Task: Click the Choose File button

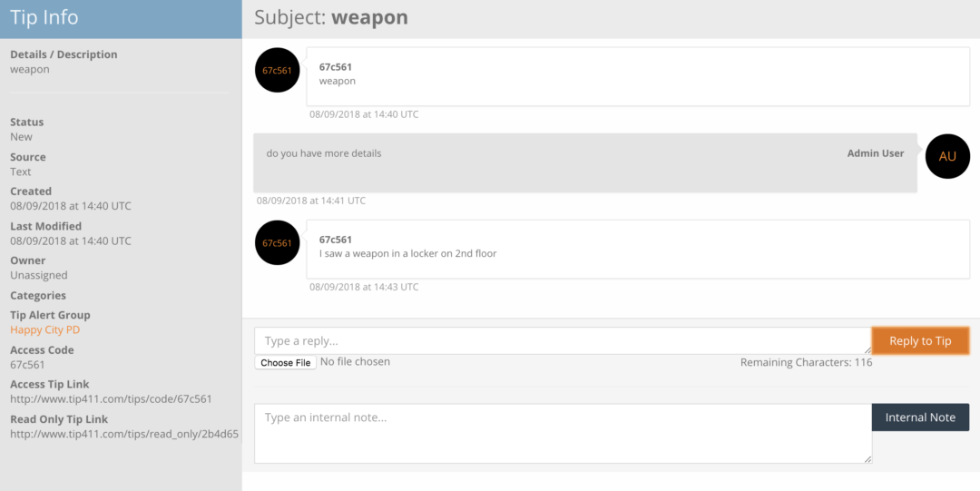Action: click(286, 362)
